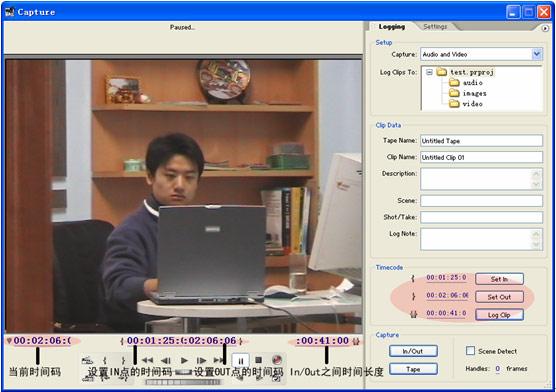The image size is (556, 392).
Task: Click the Log Note box scroll down arrow
Action: pos(536,245)
